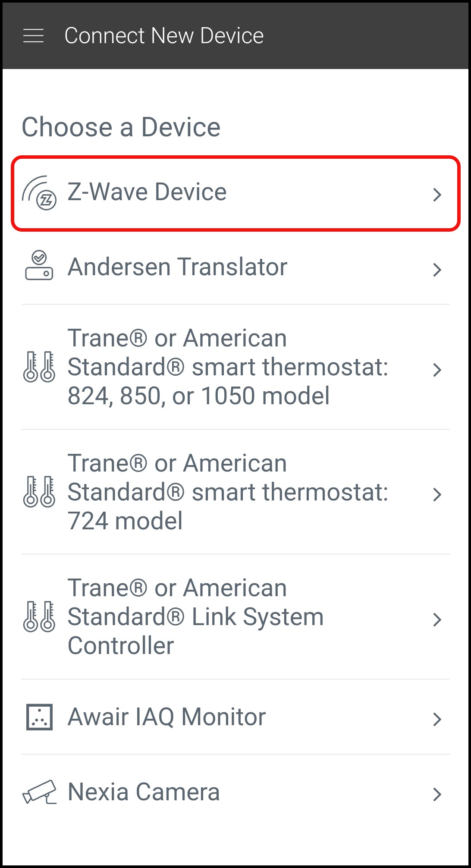
Task: Choose Awair IAQ Monitor text
Action: [166, 717]
